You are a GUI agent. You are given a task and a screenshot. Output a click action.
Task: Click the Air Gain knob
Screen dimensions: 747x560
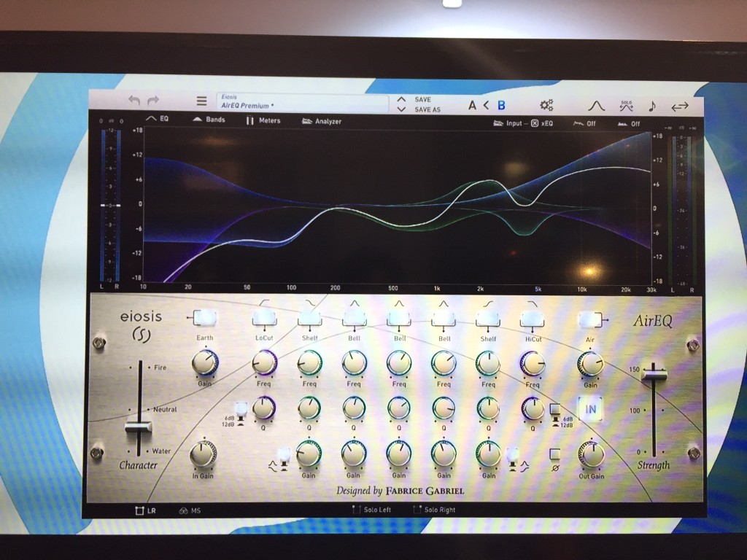pos(590,365)
